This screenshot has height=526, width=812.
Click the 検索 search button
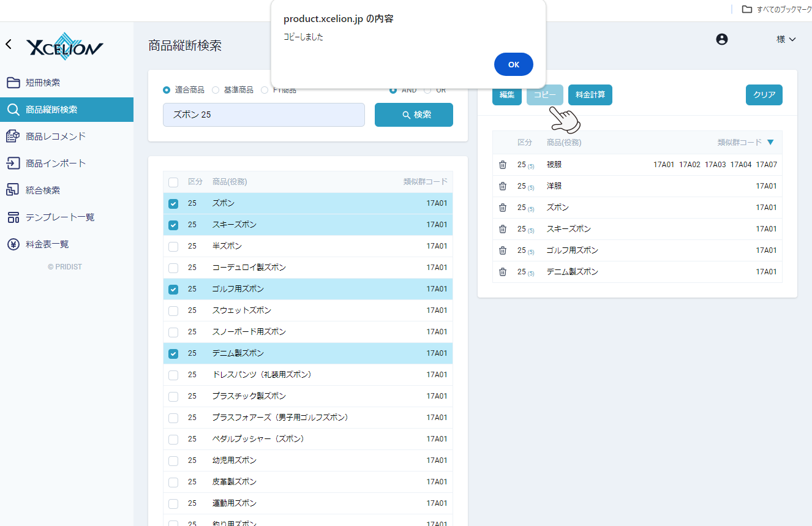pyautogui.click(x=414, y=115)
